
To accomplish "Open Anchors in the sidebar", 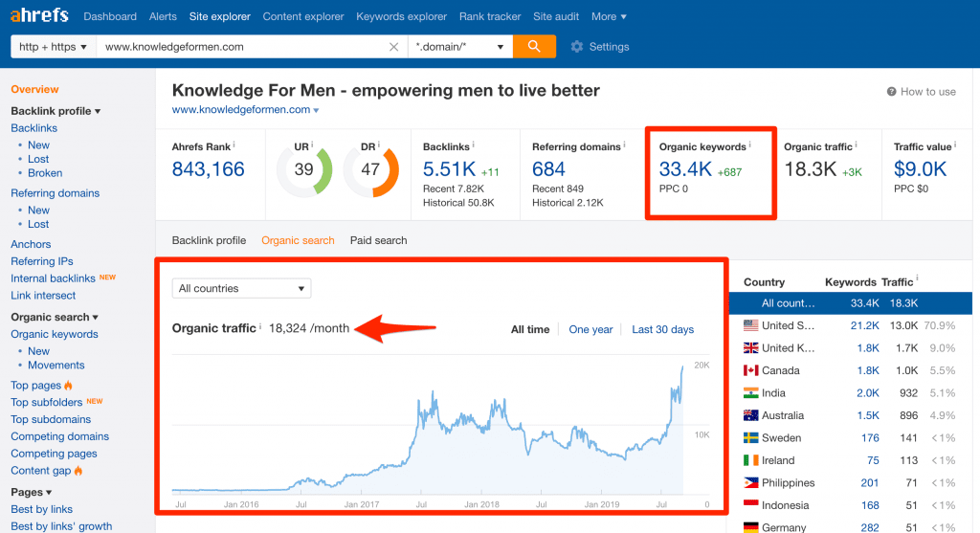I will [31, 244].
